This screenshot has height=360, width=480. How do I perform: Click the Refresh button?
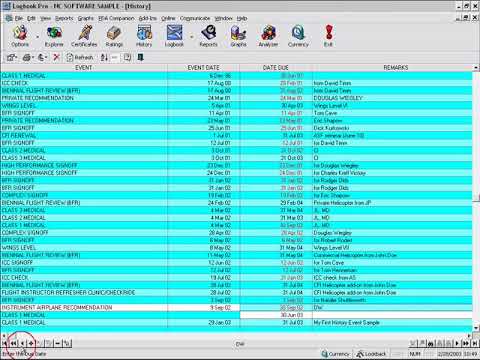(x=80, y=57)
